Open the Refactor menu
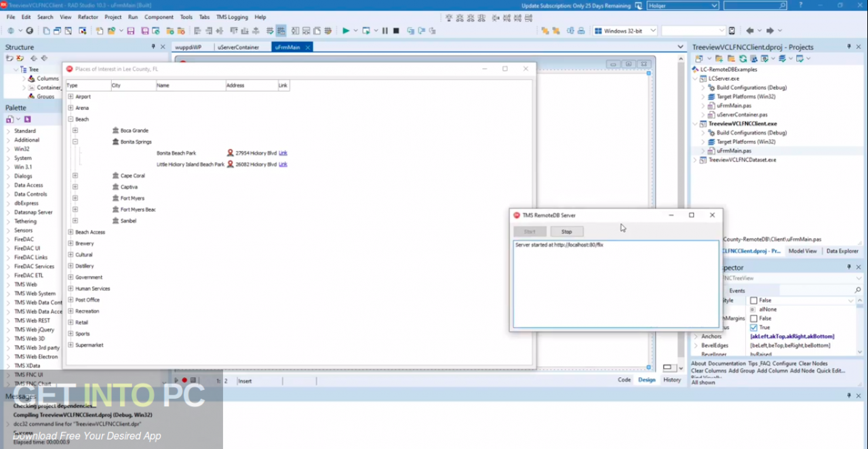868x449 pixels. pyautogui.click(x=88, y=17)
